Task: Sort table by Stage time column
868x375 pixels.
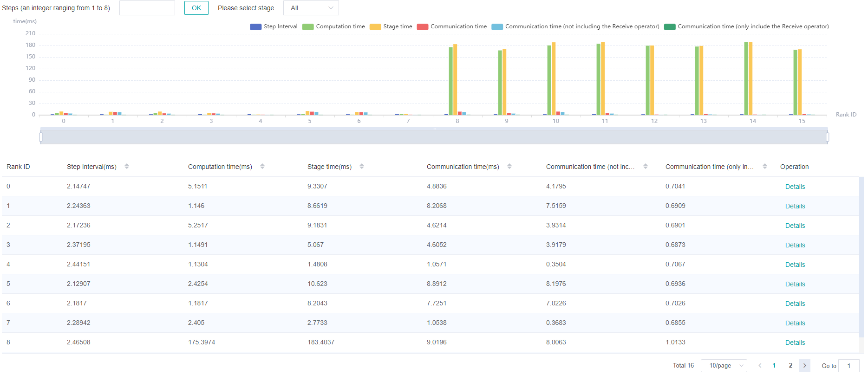Action: (x=362, y=167)
